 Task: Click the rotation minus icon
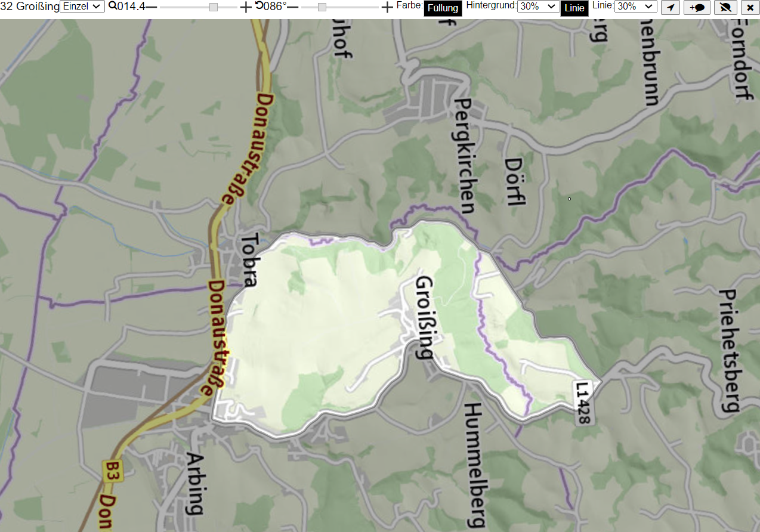293,7
